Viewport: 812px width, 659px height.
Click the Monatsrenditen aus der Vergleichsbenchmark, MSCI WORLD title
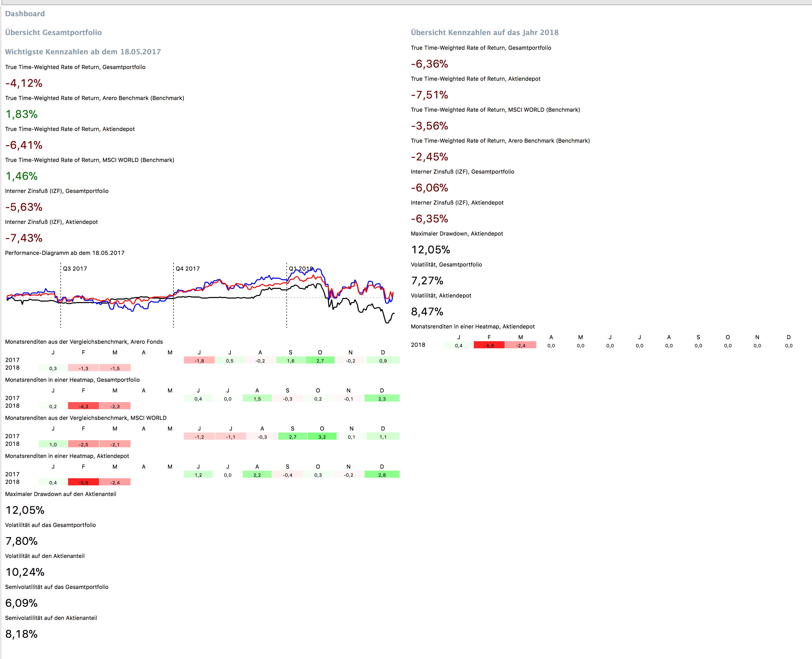point(86,418)
